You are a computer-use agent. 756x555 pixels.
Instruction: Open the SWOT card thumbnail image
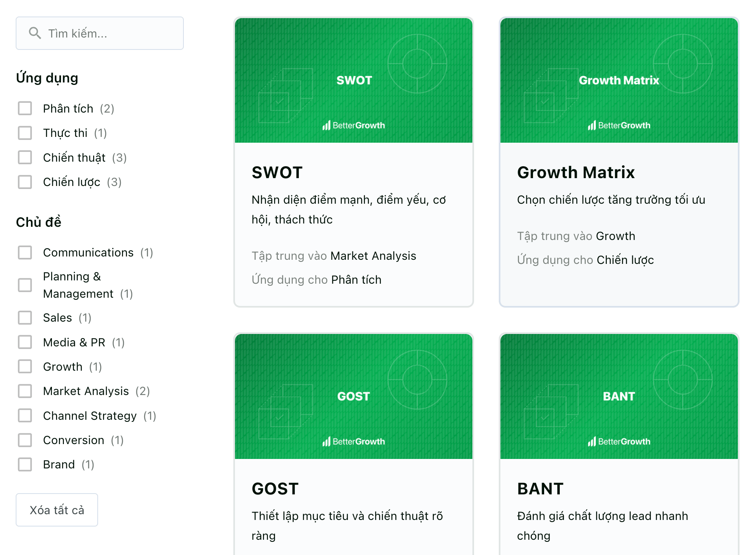click(x=354, y=80)
